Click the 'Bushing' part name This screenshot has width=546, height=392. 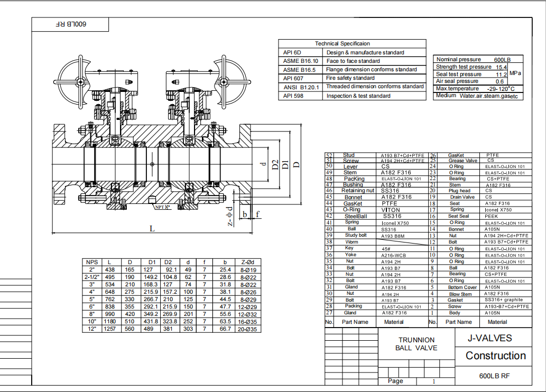click(353, 184)
